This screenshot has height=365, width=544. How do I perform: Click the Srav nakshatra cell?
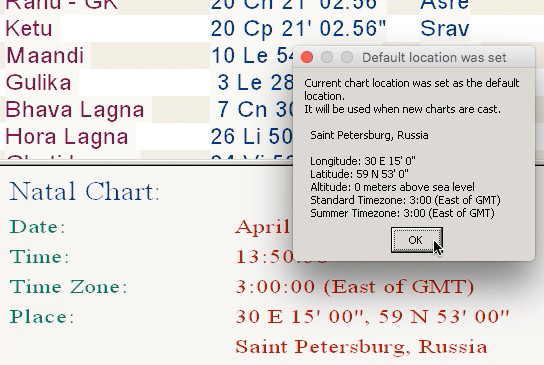coord(445,28)
